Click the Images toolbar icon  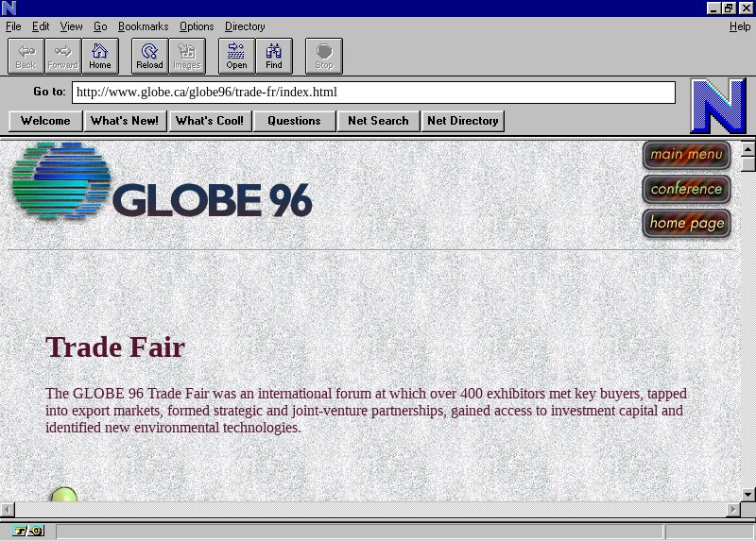[x=187, y=57]
